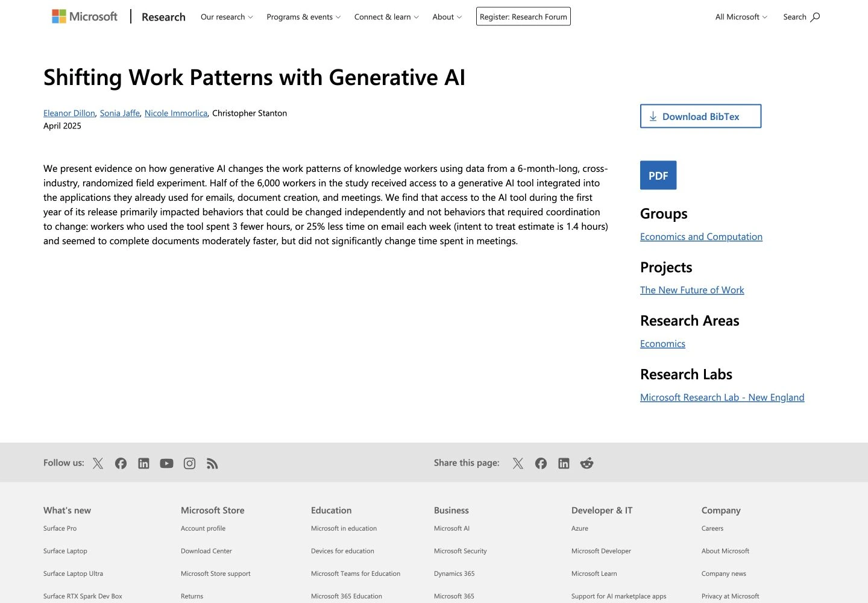Open the RSS feed icon

tap(212, 463)
